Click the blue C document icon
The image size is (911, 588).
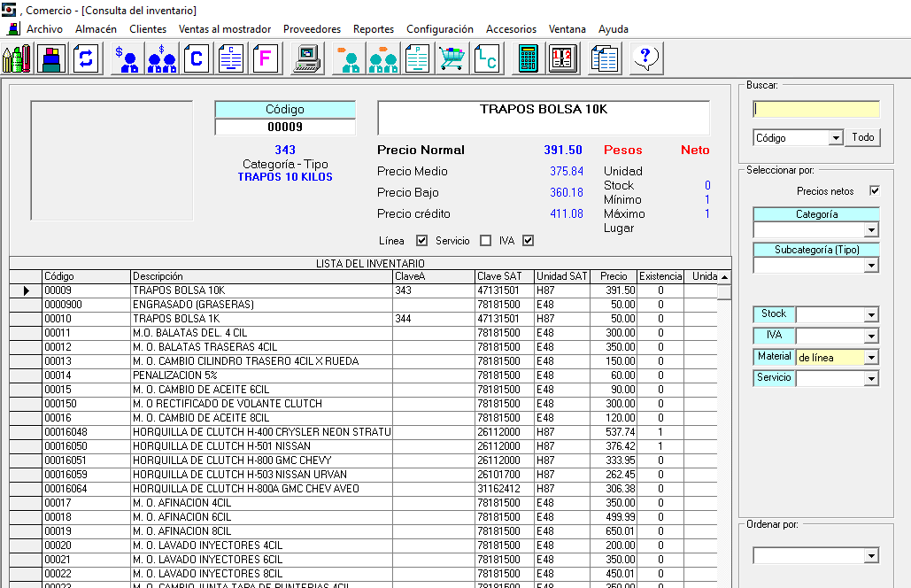[197, 59]
